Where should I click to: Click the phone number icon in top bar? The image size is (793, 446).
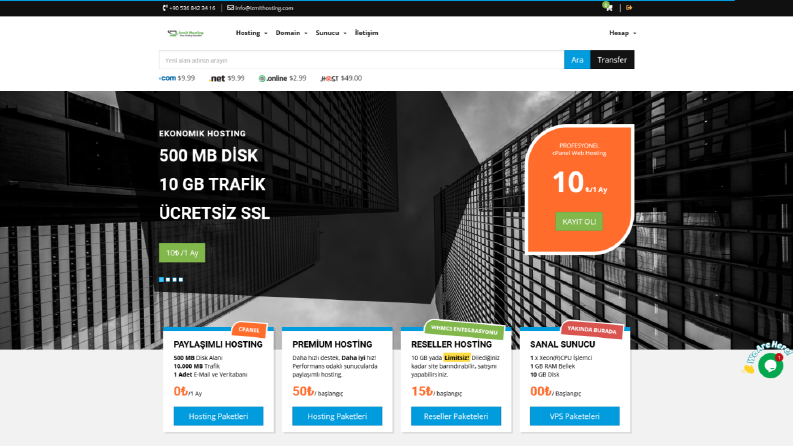click(x=165, y=8)
